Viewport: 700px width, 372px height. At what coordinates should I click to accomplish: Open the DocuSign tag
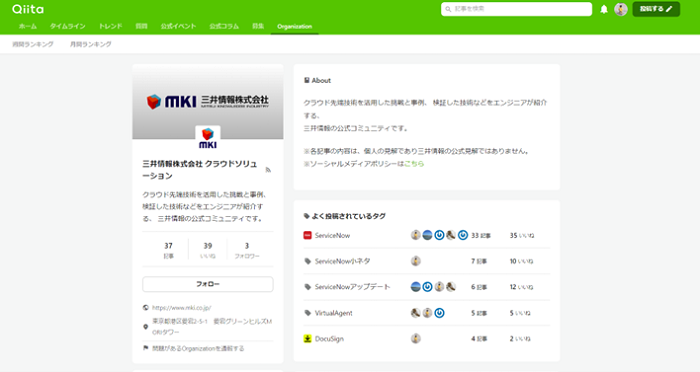[329, 339]
